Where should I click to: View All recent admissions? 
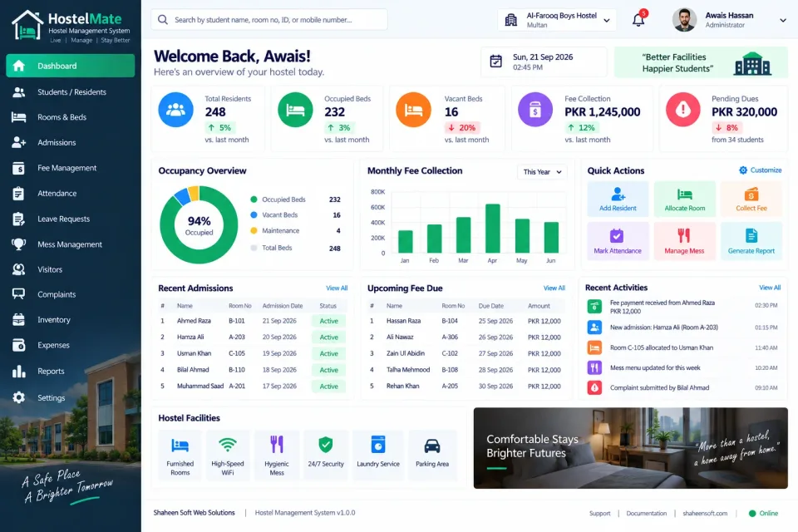(337, 288)
